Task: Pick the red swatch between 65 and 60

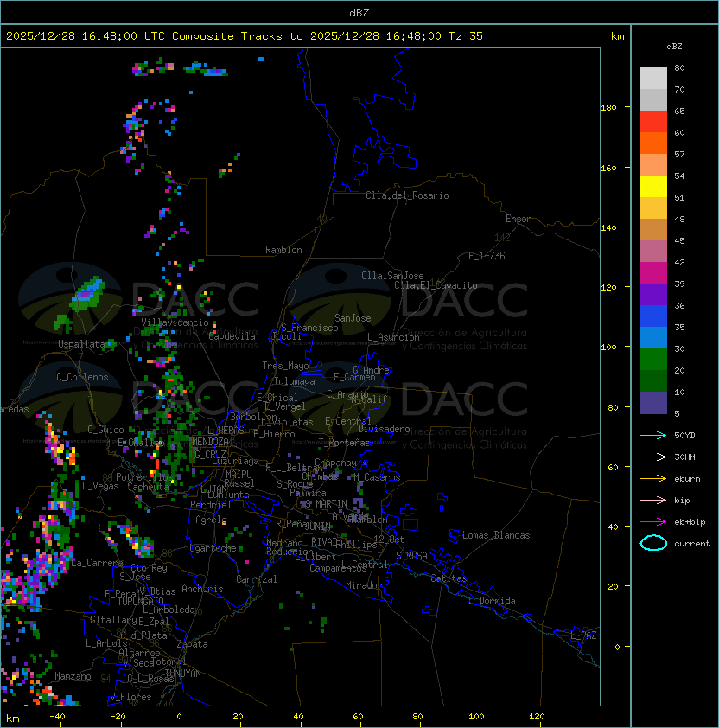Action: pos(653,122)
